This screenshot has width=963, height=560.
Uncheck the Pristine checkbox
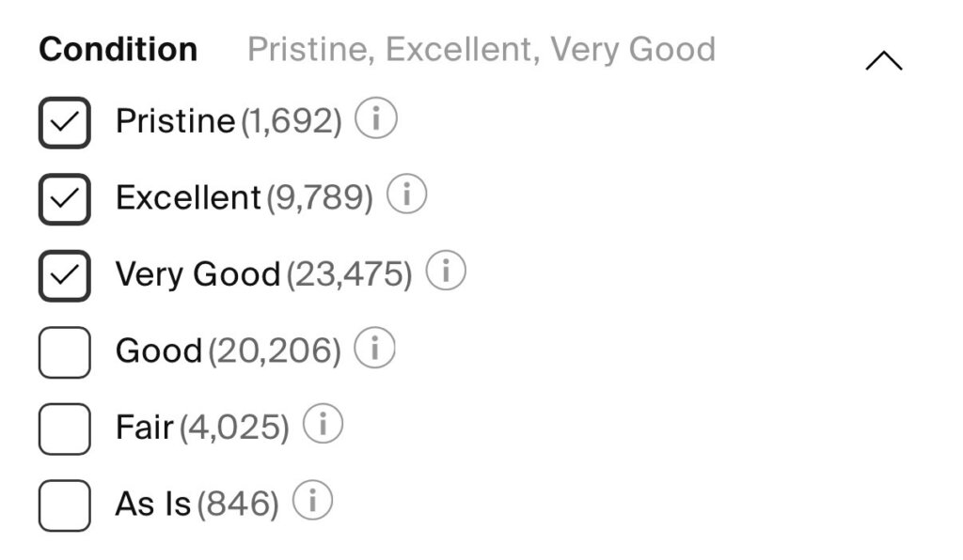64,122
